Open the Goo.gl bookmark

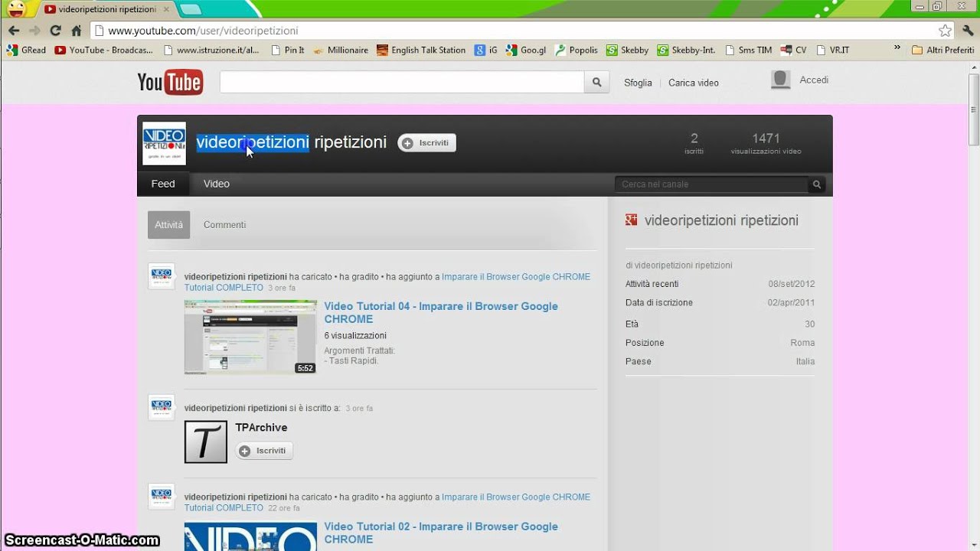527,50
